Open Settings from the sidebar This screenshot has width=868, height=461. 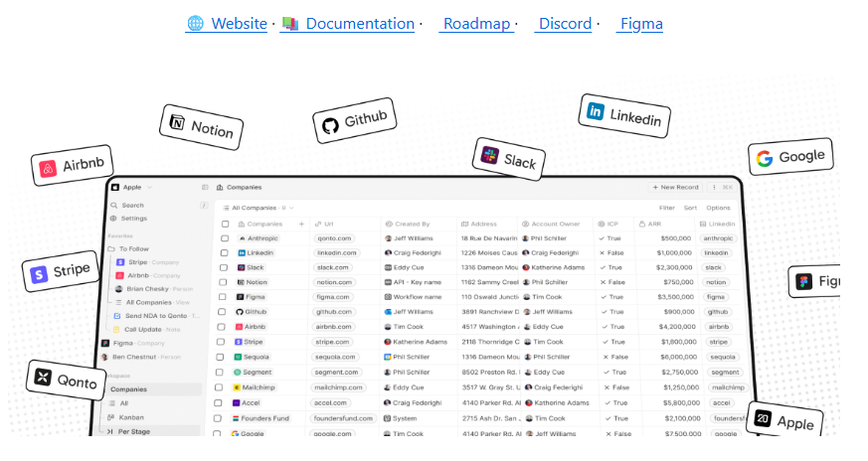coord(129,219)
